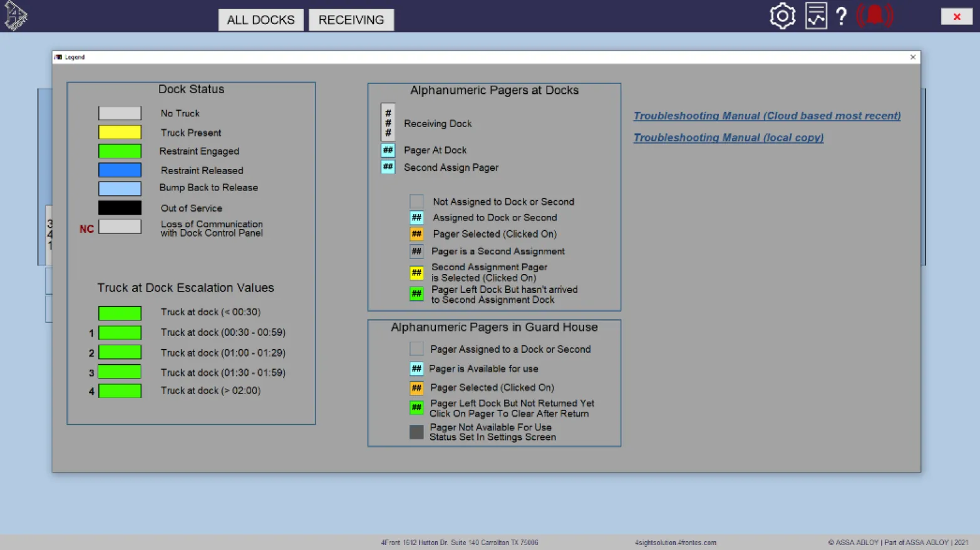Screen dimensions: 980x550
Task: Click the help question mark icon
Action: pos(841,16)
